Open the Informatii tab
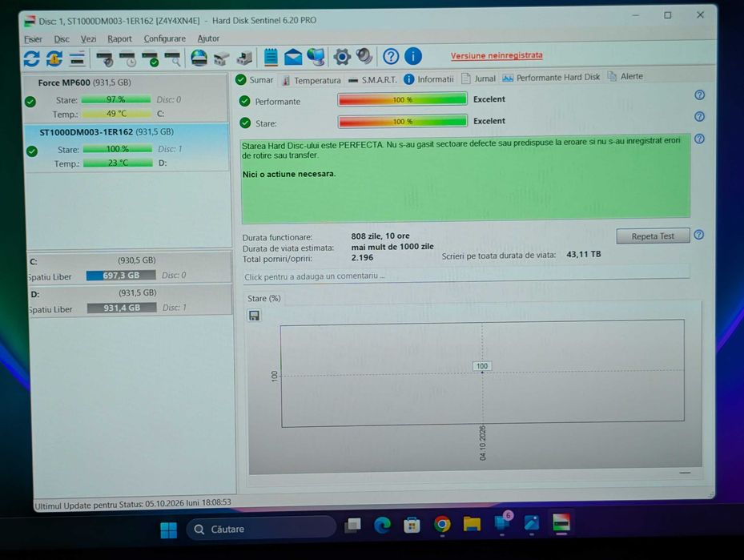Image resolution: width=744 pixels, height=560 pixels. (429, 79)
